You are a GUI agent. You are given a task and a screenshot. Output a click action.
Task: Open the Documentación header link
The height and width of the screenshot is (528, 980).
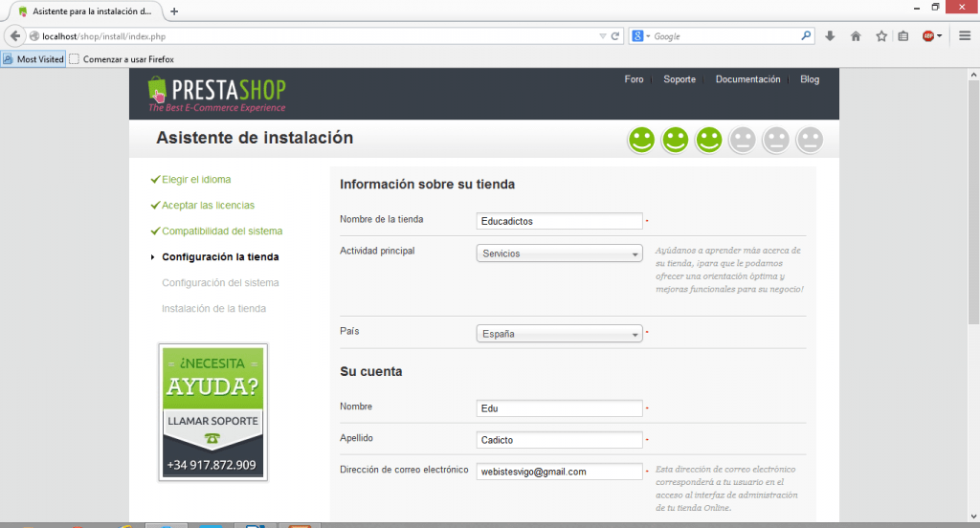pos(747,79)
